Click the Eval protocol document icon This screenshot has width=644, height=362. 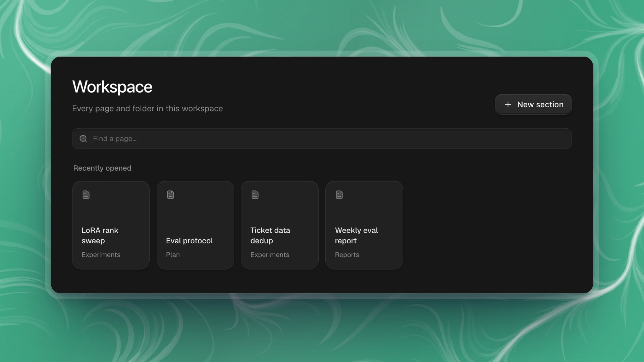coord(171,195)
